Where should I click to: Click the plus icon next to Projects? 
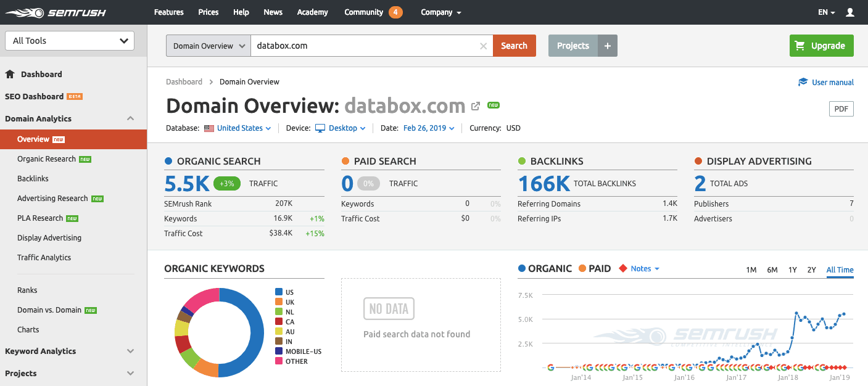tap(607, 46)
